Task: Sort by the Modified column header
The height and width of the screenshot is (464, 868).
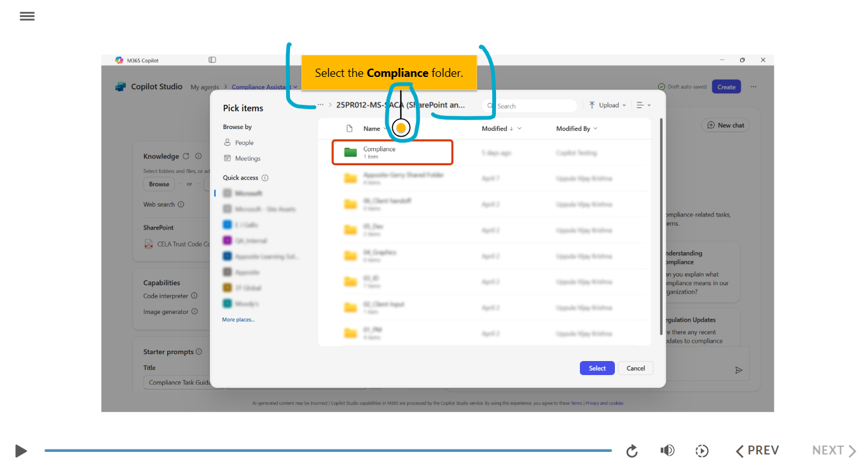Action: [x=494, y=129]
